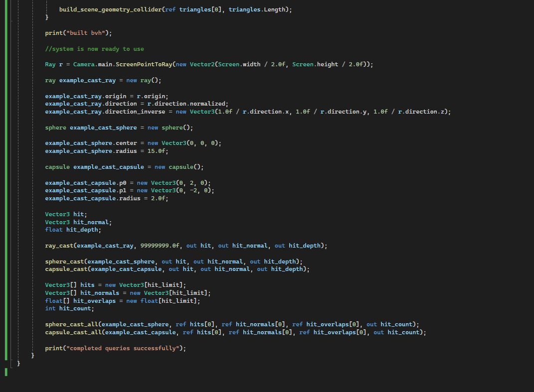Click the 15.0f radius value
The width and height of the screenshot is (534, 392).
coord(156,151)
